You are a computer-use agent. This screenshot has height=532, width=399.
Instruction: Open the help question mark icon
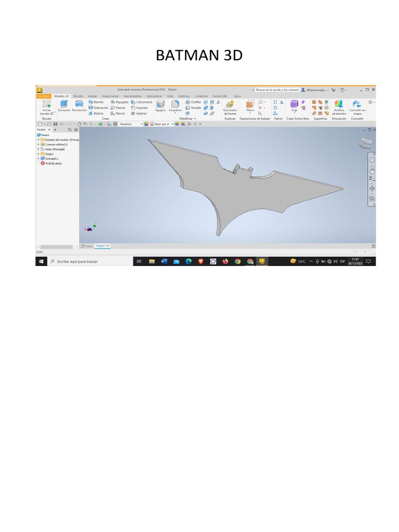coord(342,90)
